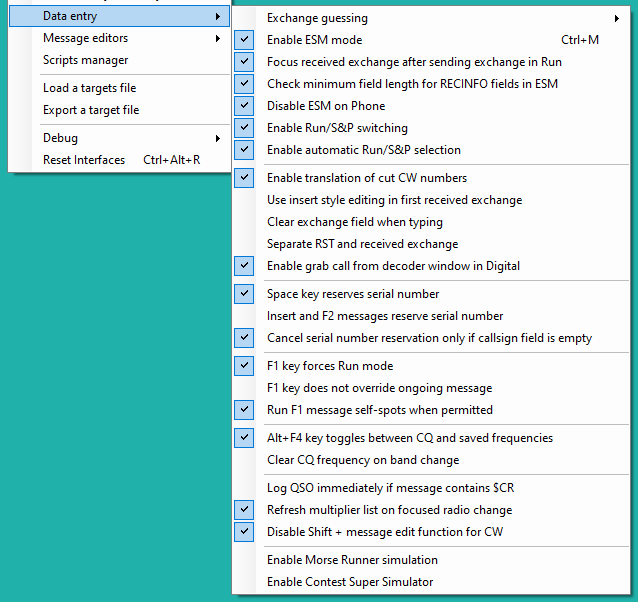Enable Contest Super Simulator
Image resolution: width=638 pixels, height=602 pixels.
point(431,582)
